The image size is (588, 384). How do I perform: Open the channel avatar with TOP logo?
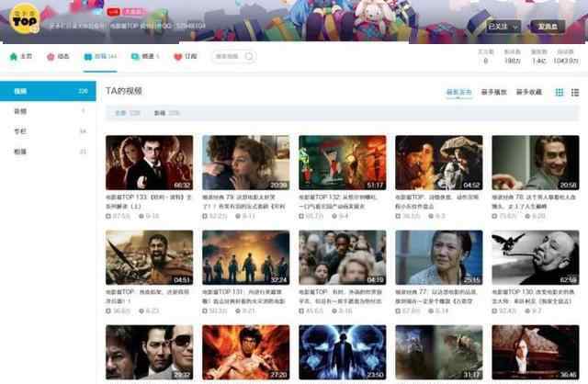25,18
